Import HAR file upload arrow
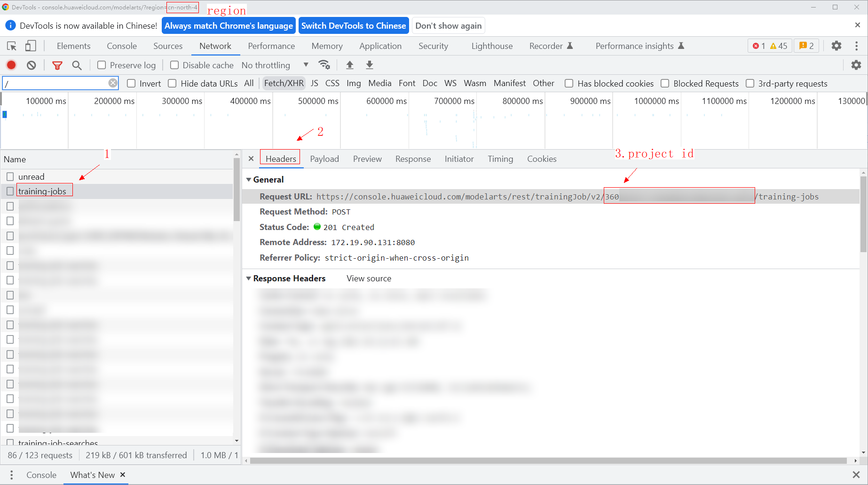The image size is (868, 485). coord(350,65)
